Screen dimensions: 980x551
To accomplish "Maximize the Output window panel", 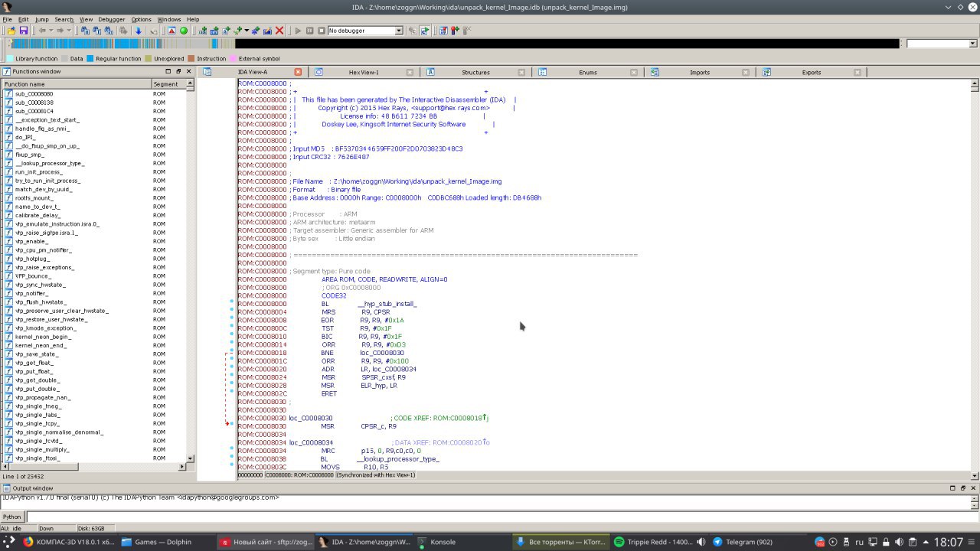I will (952, 488).
